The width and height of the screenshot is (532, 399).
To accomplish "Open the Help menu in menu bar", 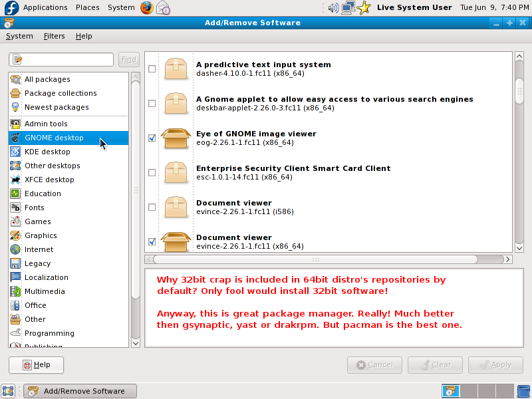I will (84, 36).
